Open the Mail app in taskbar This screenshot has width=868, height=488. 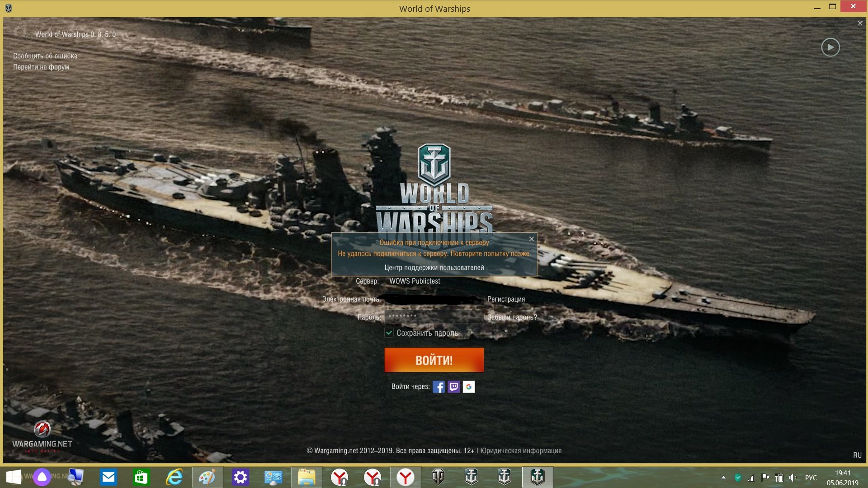pos(108,477)
